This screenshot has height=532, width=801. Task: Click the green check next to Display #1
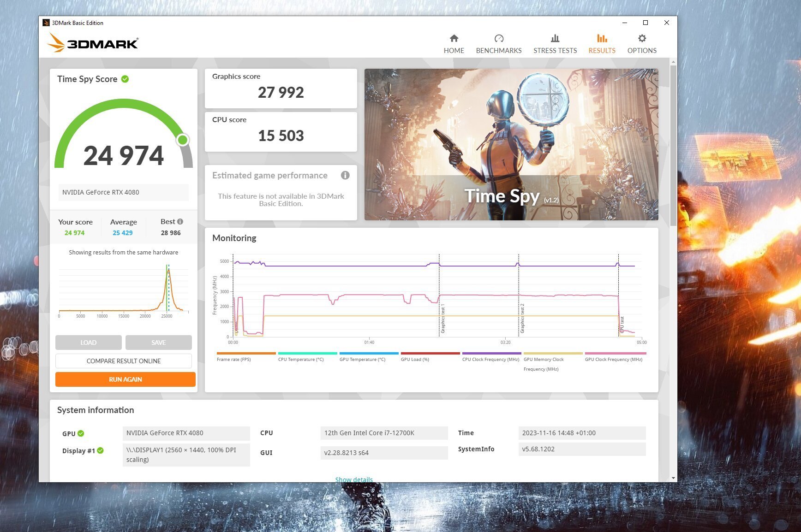tap(100, 450)
